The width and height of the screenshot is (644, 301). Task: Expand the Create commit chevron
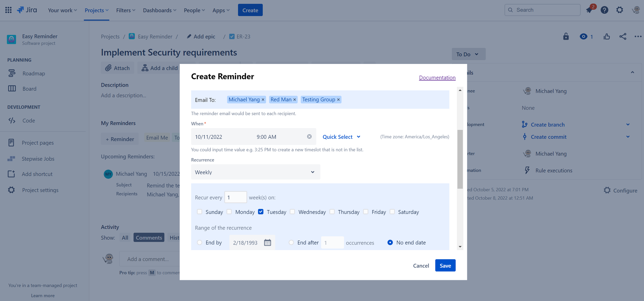[628, 137]
